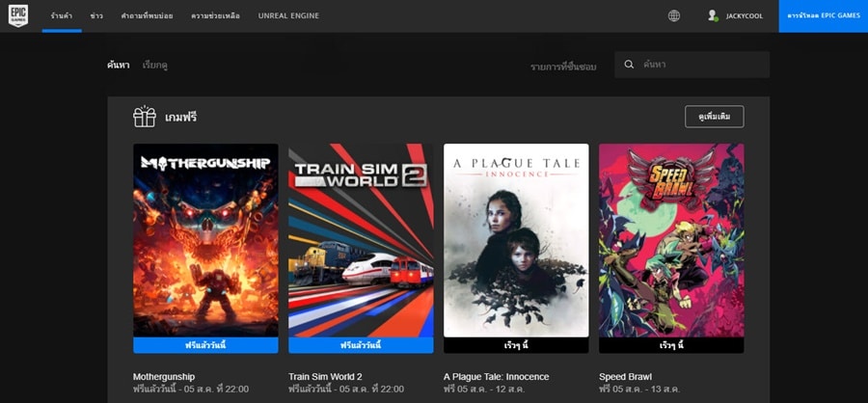Open the globe language selector
Viewport: 868px width, 403px height.
click(x=673, y=16)
